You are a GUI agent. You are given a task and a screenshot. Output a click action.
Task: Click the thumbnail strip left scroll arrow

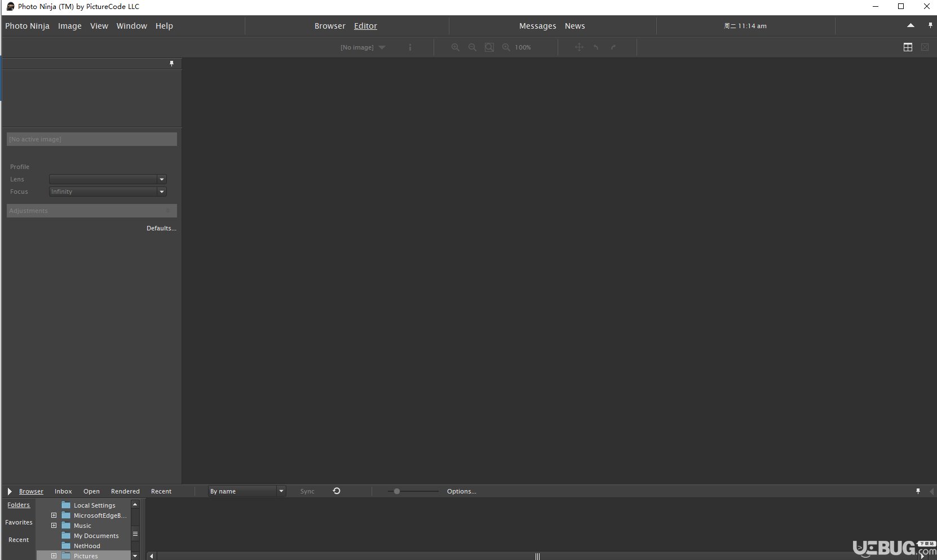151,556
